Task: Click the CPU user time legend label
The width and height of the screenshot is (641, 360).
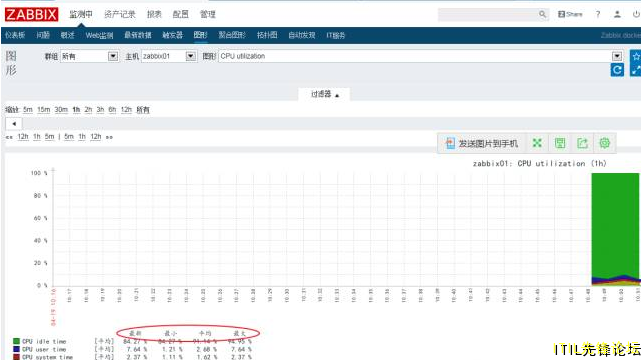Action: tap(44, 349)
